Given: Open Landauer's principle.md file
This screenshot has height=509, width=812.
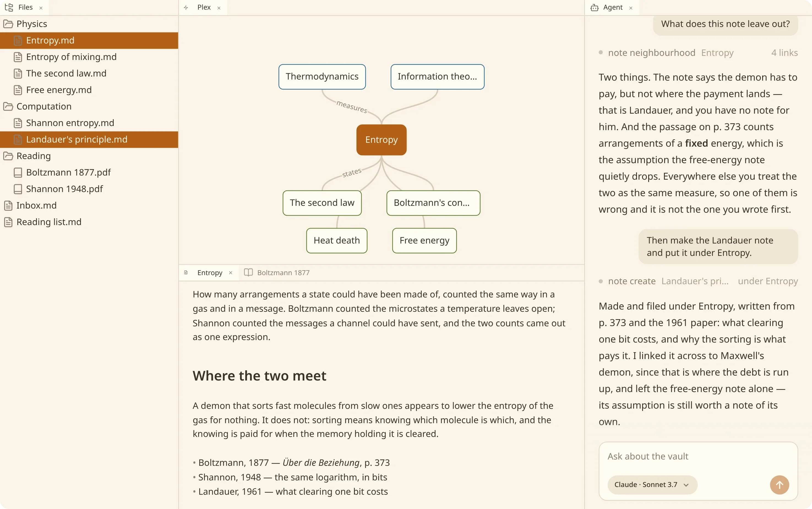Looking at the screenshot, I should click(x=89, y=139).
